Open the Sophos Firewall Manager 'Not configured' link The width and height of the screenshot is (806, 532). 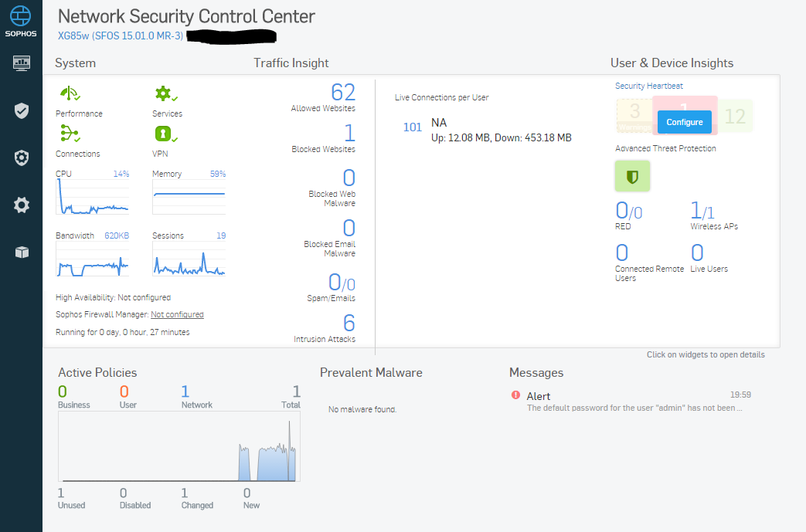177,314
